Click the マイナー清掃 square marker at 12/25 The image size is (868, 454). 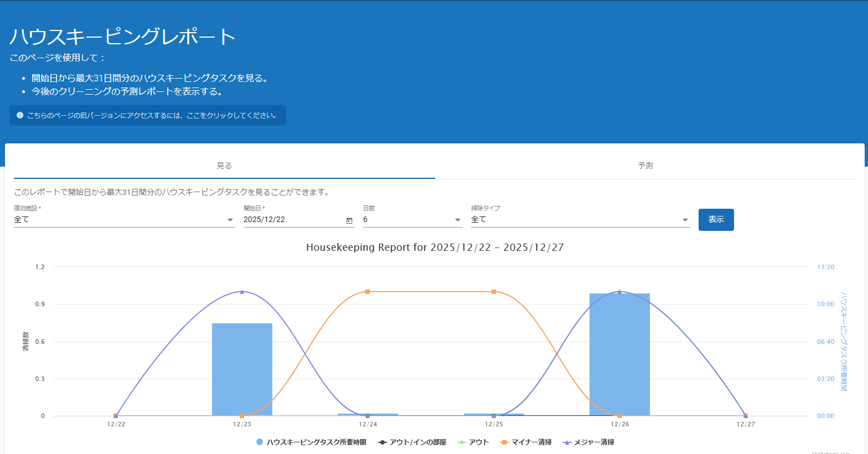coord(494,292)
